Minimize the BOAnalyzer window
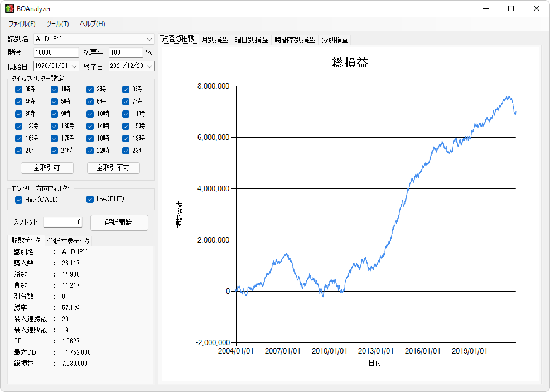550x392 pixels. (x=486, y=8)
